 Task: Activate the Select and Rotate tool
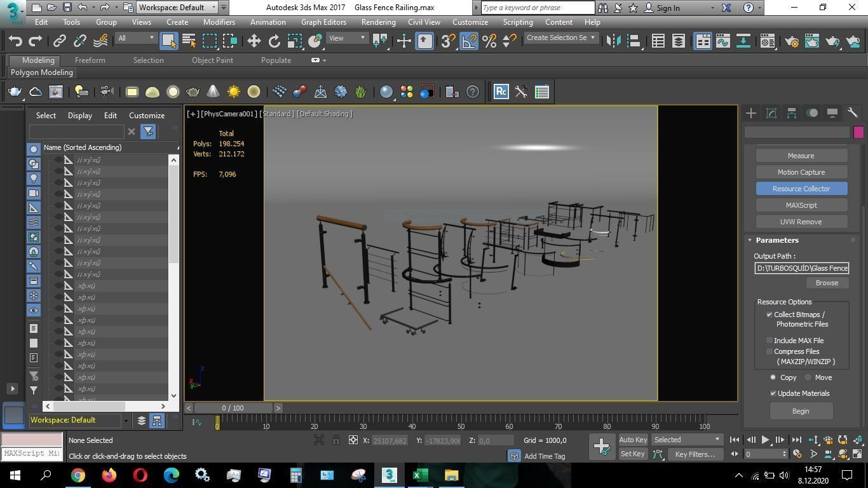coord(274,41)
